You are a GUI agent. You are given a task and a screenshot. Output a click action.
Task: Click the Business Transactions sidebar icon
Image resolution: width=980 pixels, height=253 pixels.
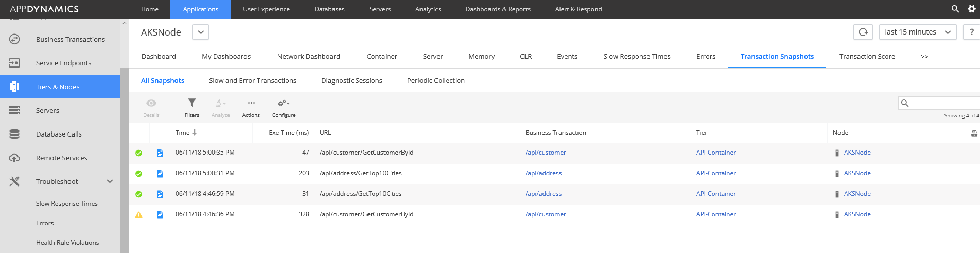tap(14, 39)
